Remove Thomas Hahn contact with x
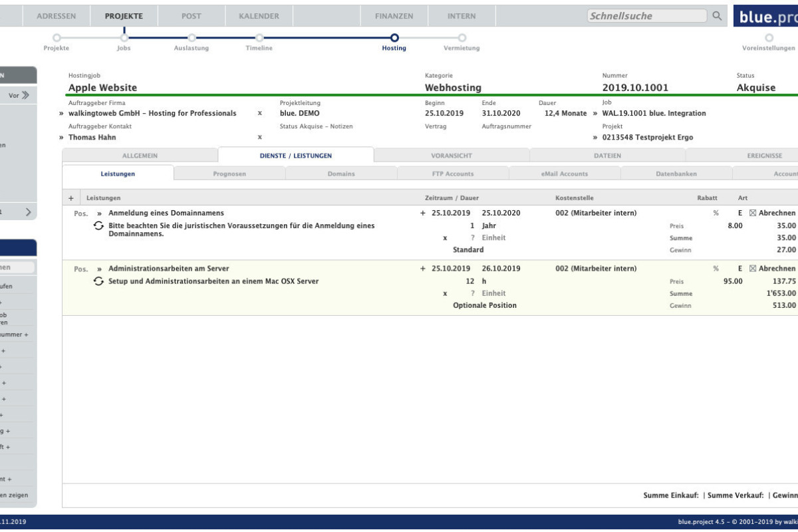 pyautogui.click(x=259, y=138)
